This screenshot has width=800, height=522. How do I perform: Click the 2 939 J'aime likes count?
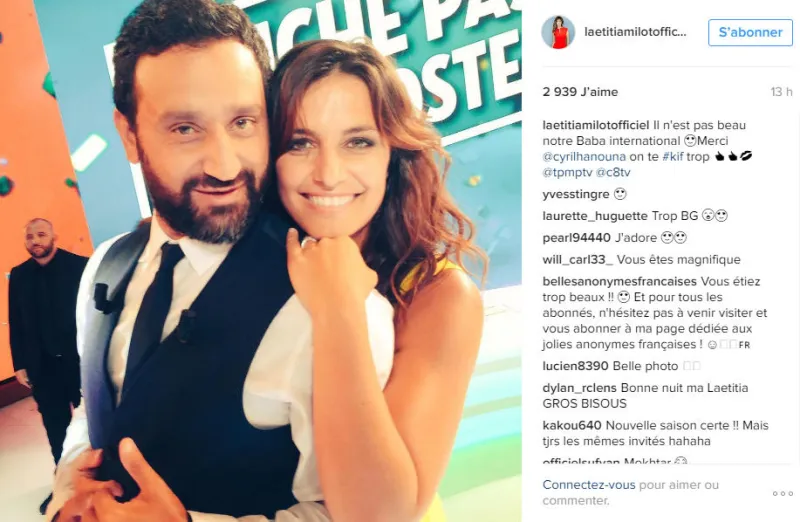(x=580, y=92)
